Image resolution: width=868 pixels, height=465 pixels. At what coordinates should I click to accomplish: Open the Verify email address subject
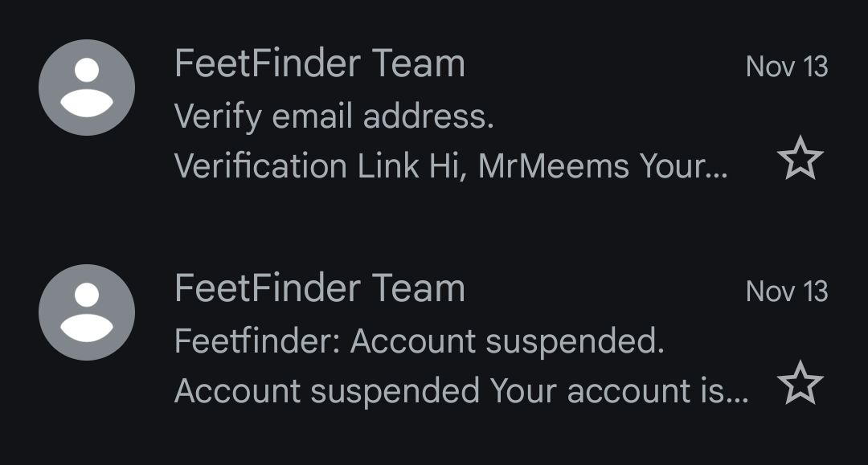334,117
